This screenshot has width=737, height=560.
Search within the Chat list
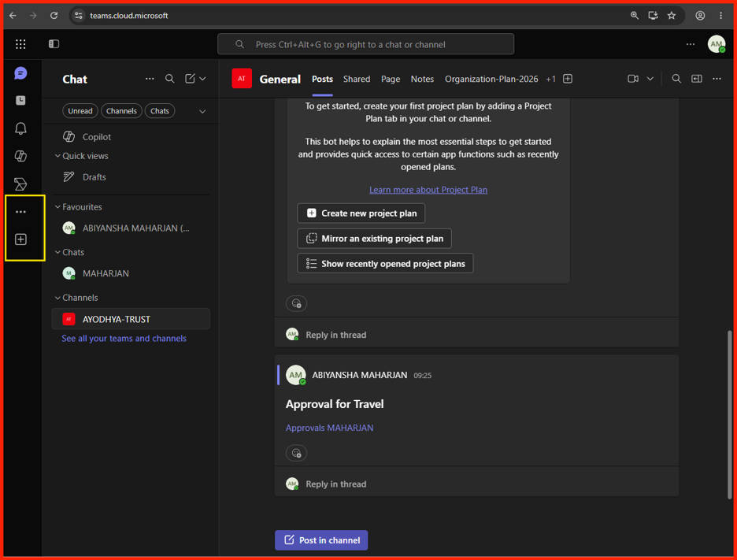pyautogui.click(x=169, y=79)
